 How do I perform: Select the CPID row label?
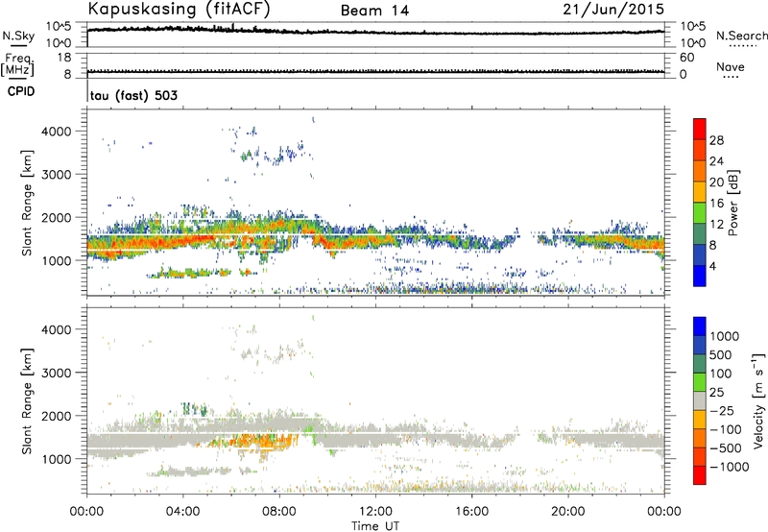click(21, 91)
